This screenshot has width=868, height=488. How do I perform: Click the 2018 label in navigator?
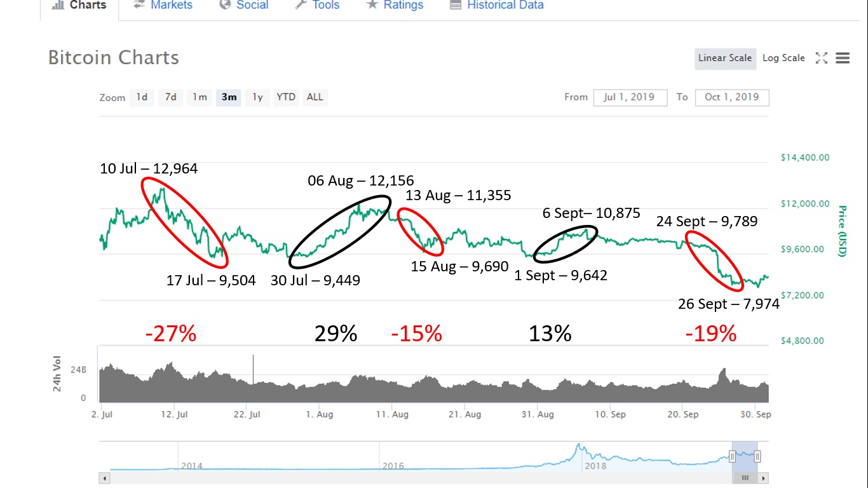[x=595, y=466]
